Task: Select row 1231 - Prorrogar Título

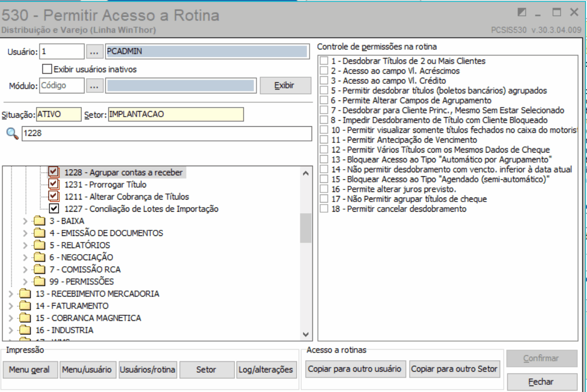Action: (x=105, y=184)
